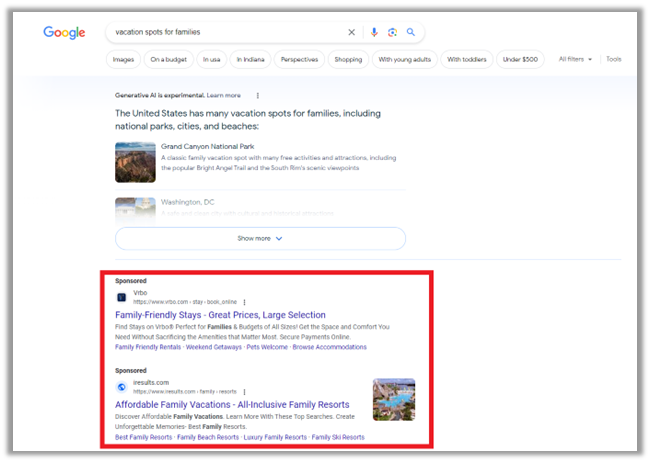Click the Vrbo advertiser name
Viewport: 650px width, 463px height.
tap(140, 293)
